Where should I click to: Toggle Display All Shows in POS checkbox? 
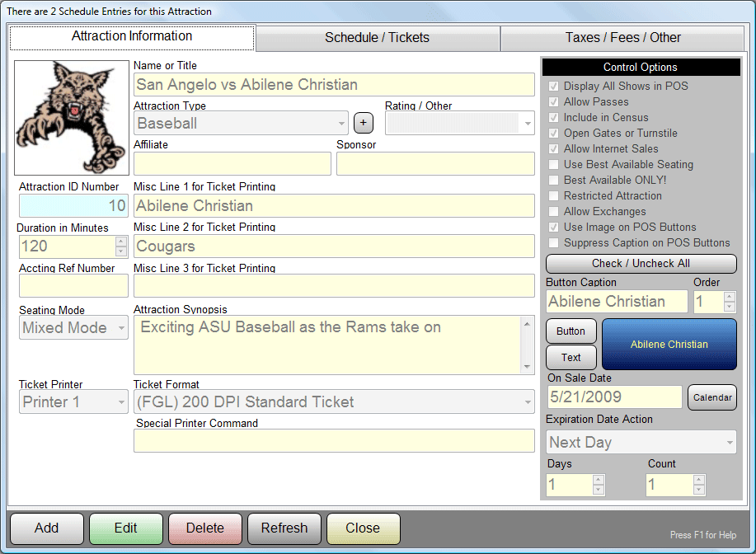(x=553, y=87)
